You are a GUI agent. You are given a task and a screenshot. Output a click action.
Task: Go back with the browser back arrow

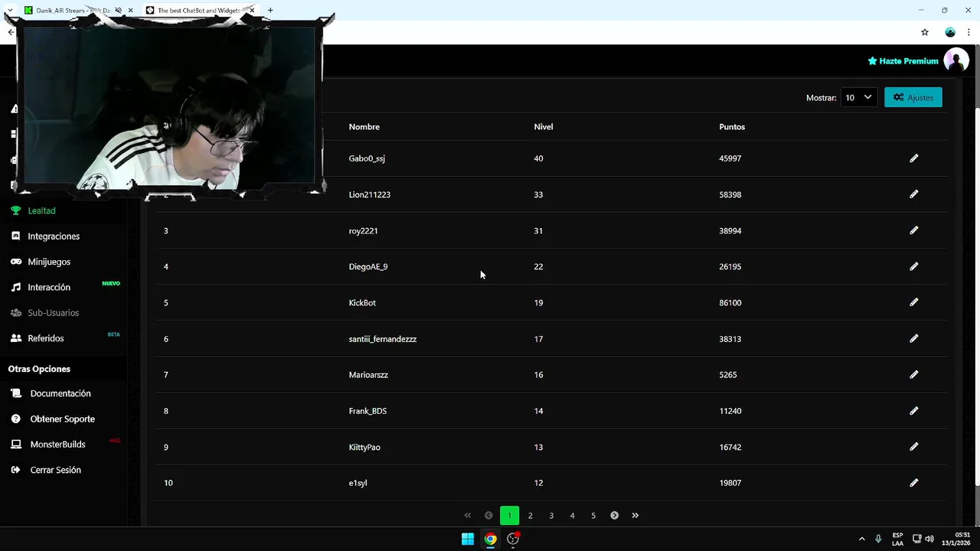tap(10, 32)
